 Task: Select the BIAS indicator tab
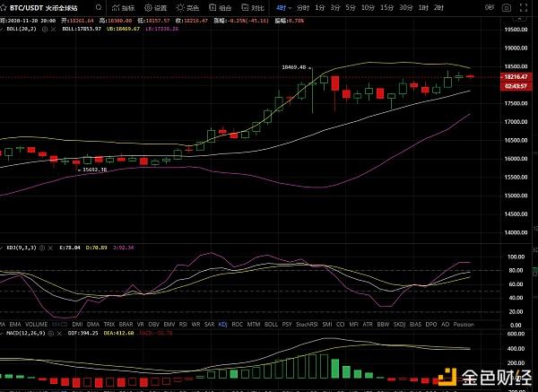point(415,325)
